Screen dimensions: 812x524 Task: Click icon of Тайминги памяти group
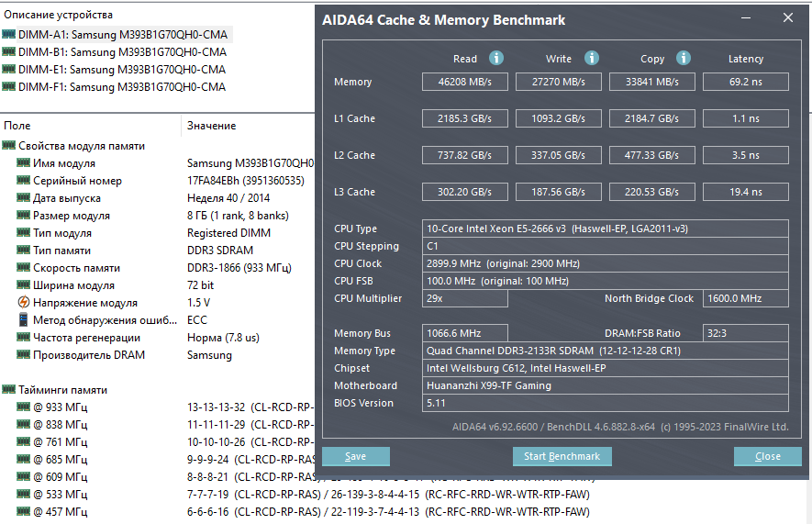pyautogui.click(x=9, y=389)
